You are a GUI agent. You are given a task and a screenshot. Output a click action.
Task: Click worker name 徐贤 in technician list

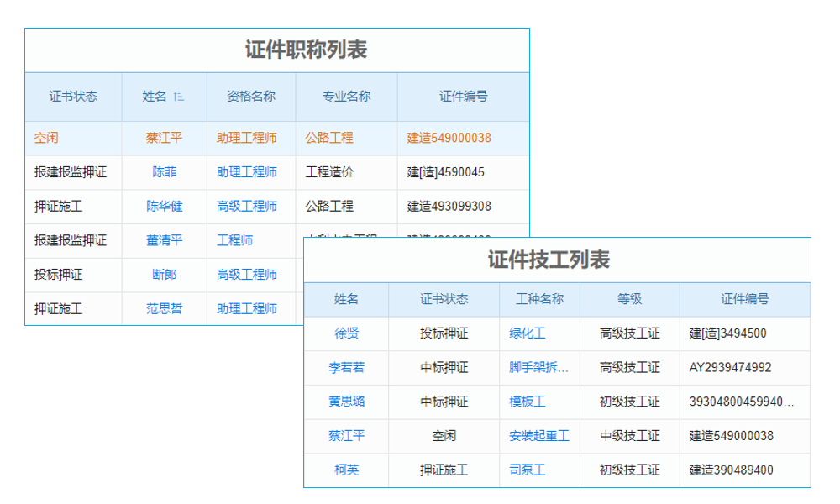345,333
